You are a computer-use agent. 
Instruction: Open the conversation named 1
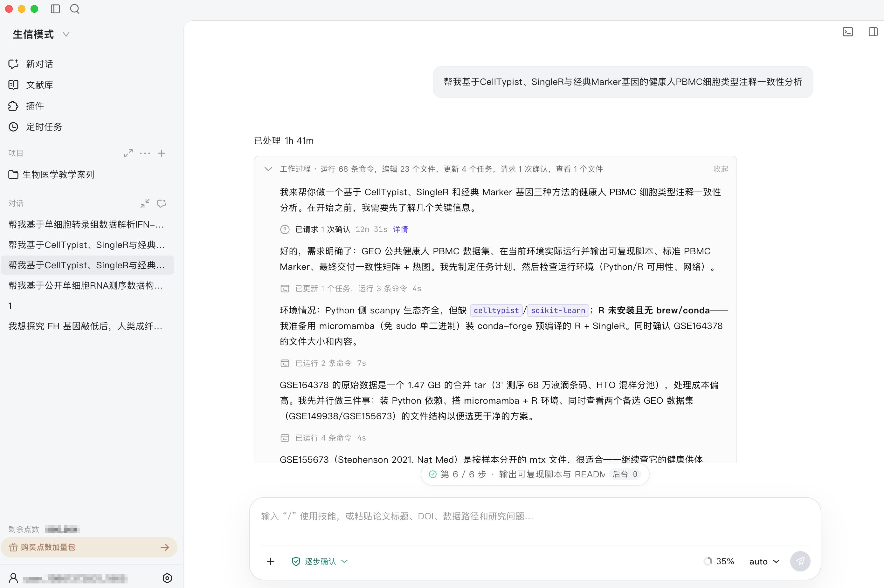click(x=87, y=306)
